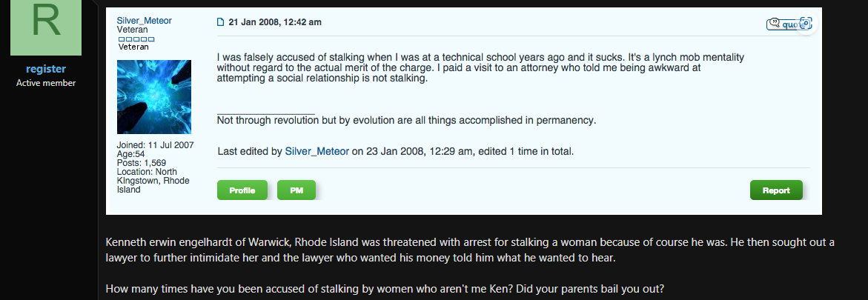This screenshot has width=868, height=300.
Task: Click the quote speech-bubble icon
Action: click(775, 23)
